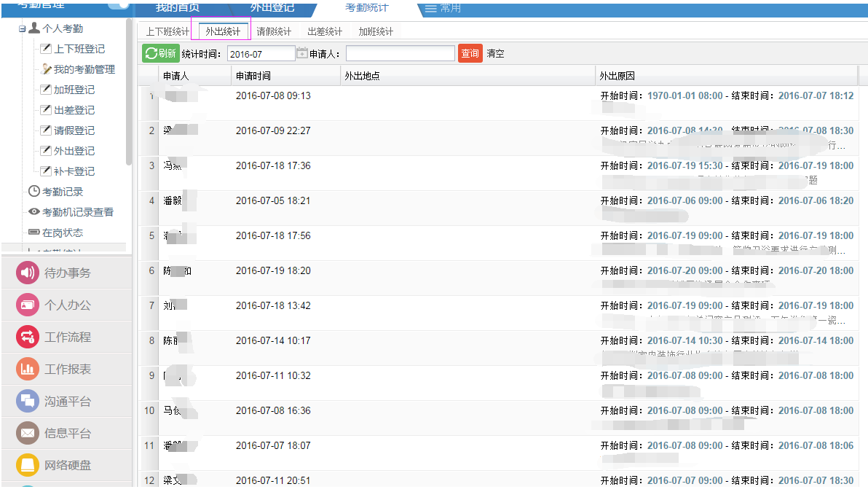Open 考勤机记录查看 in the tree
This screenshot has width=868, height=492.
pos(77,212)
